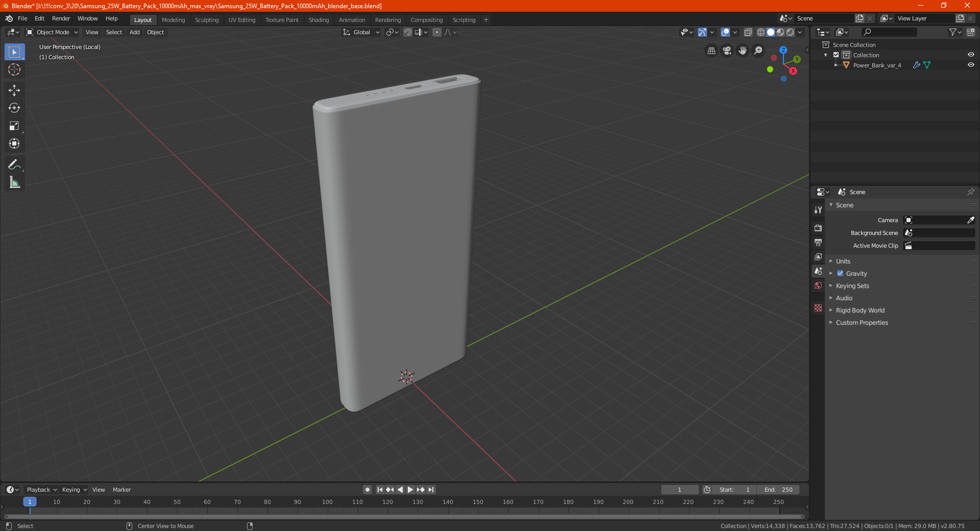
Task: Open the viewport Add menu
Action: [x=134, y=32]
